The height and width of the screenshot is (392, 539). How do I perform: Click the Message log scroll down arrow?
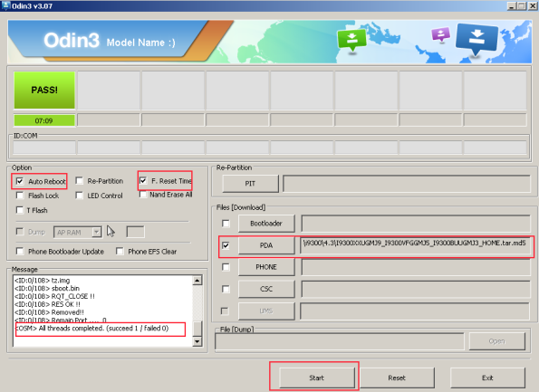[x=197, y=341]
